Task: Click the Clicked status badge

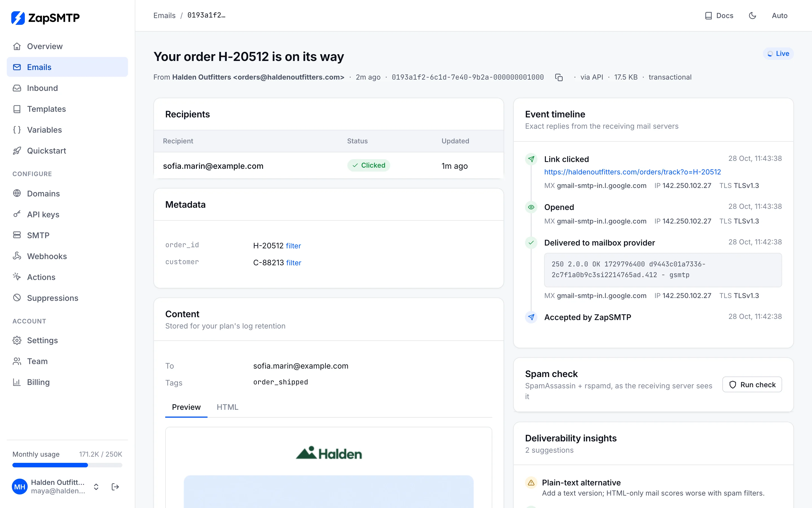Action: [x=369, y=165]
